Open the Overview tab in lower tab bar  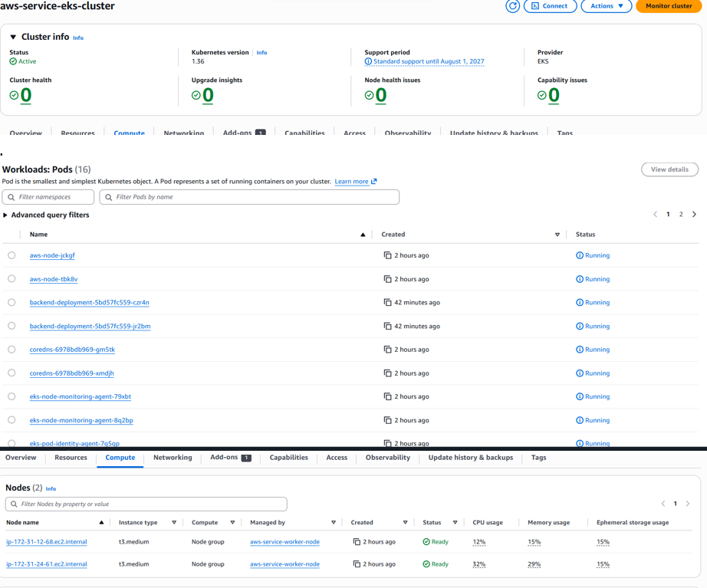tap(21, 457)
